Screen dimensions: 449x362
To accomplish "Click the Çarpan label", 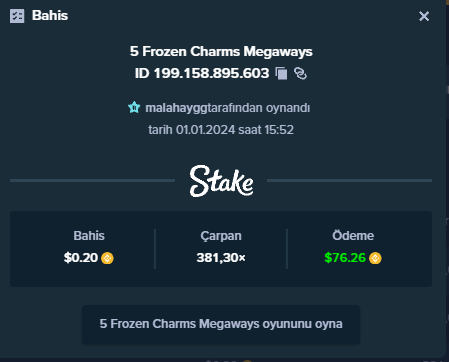I will pyautogui.click(x=221, y=236).
